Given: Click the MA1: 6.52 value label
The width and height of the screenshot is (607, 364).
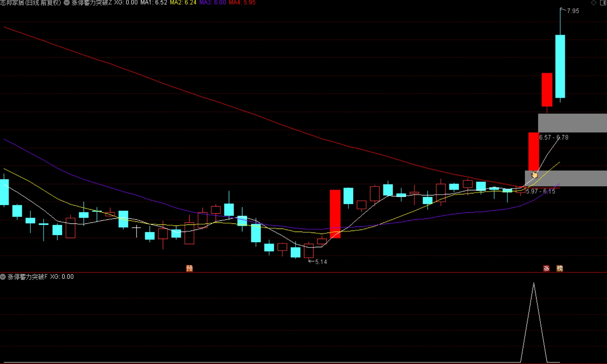Looking at the screenshot, I should click(154, 3).
